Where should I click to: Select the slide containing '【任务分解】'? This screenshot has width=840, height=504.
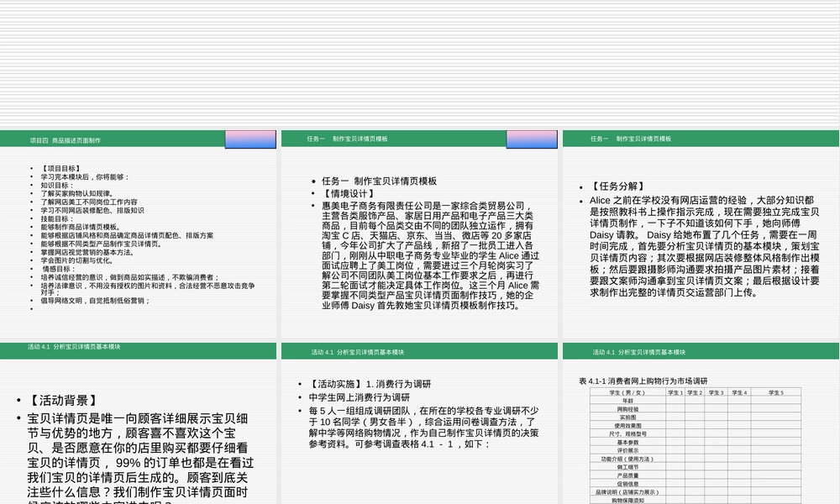[x=701, y=234]
